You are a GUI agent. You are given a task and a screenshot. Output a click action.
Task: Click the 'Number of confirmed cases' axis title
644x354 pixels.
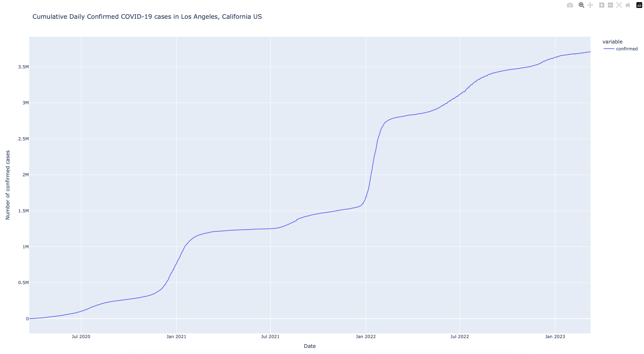pyautogui.click(x=8, y=185)
